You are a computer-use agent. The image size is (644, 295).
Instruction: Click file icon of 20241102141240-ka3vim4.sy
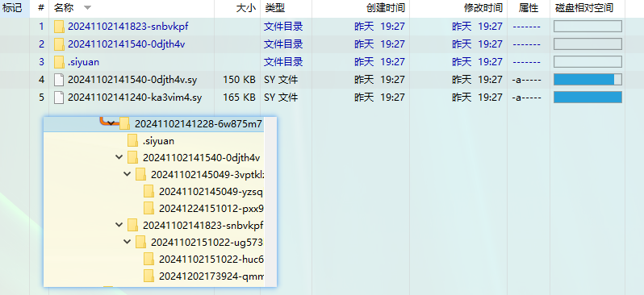(59, 98)
